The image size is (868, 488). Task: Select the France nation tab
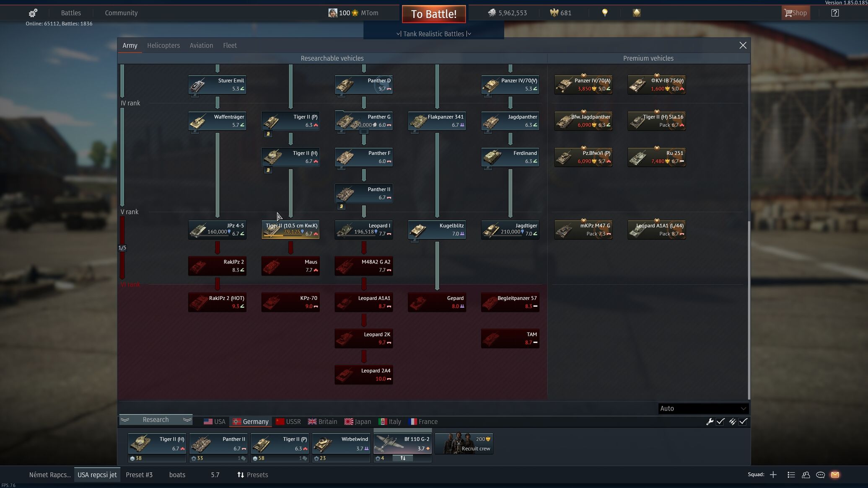[x=423, y=422]
